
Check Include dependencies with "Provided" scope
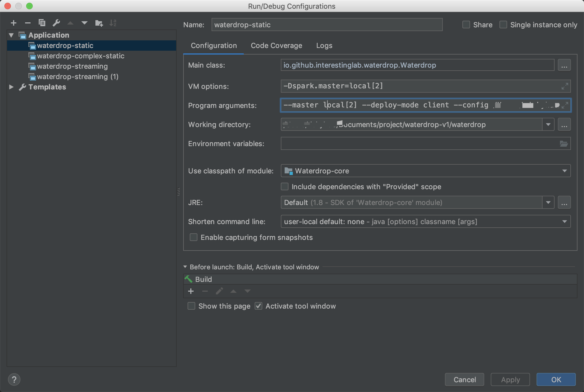(285, 187)
